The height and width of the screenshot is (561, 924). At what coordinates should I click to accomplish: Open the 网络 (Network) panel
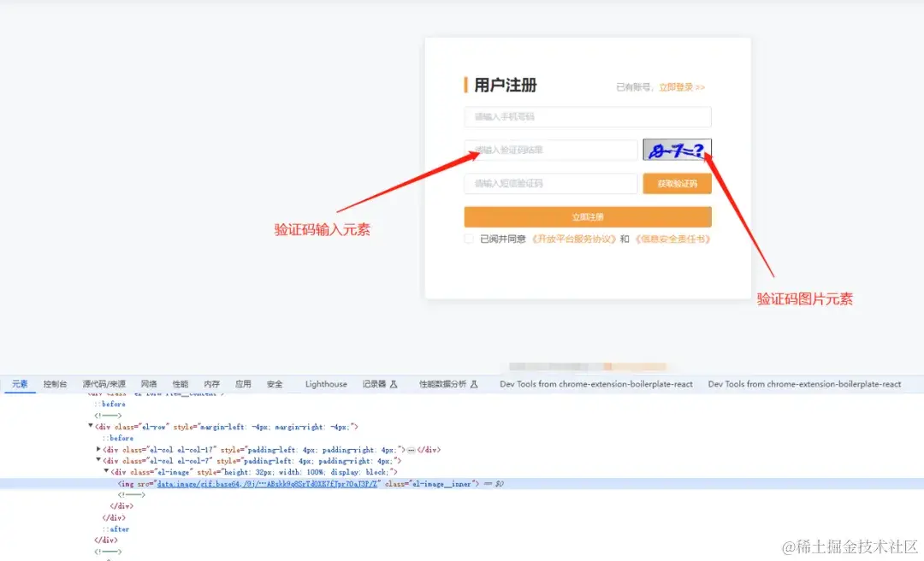147,384
